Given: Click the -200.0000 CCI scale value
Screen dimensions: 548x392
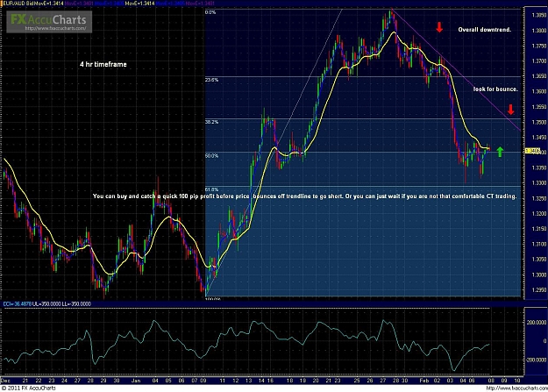Looking at the screenshot, I should [x=537, y=360].
